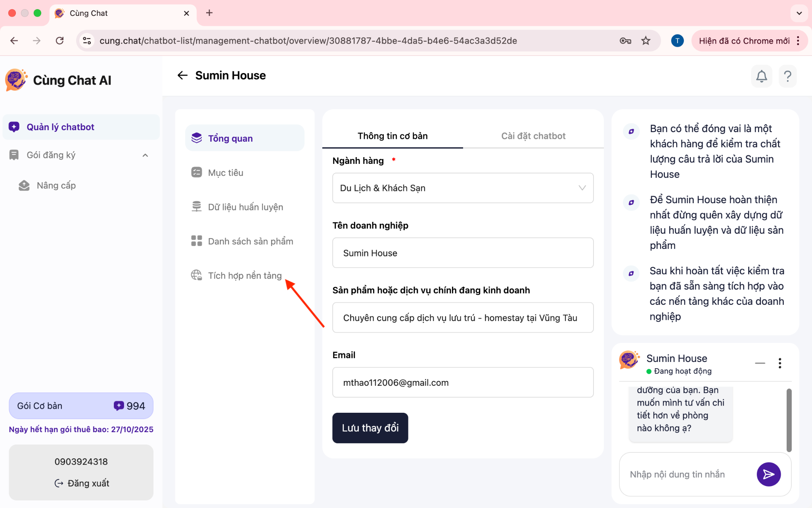Screen dimensions: 812x508
Task: Open the help question mark icon
Action: tap(787, 76)
